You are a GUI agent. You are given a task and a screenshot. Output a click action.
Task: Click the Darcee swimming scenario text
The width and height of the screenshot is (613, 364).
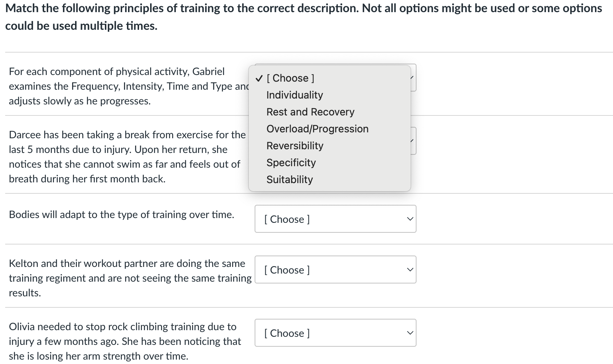pos(125,157)
